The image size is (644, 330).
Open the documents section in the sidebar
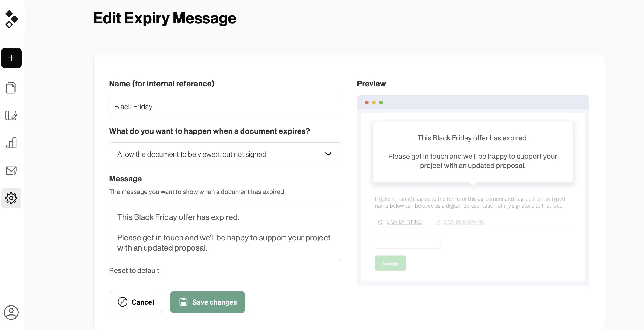coord(11,88)
